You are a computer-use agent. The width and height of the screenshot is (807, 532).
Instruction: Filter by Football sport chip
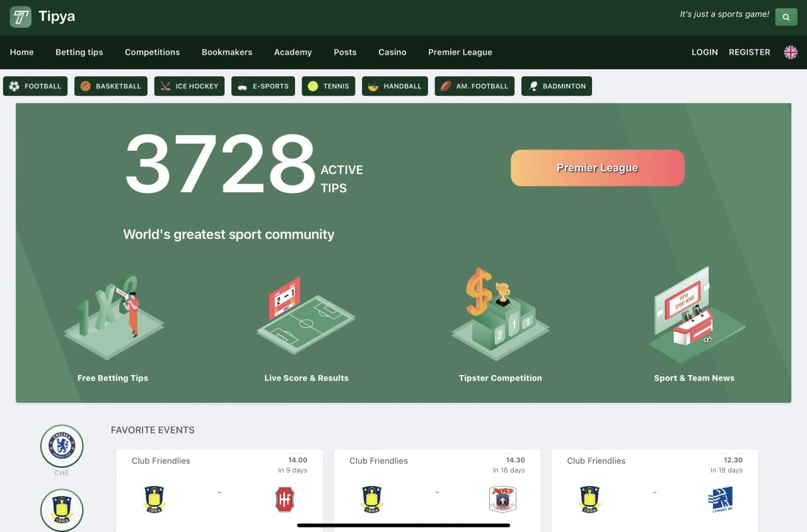[x=35, y=86]
